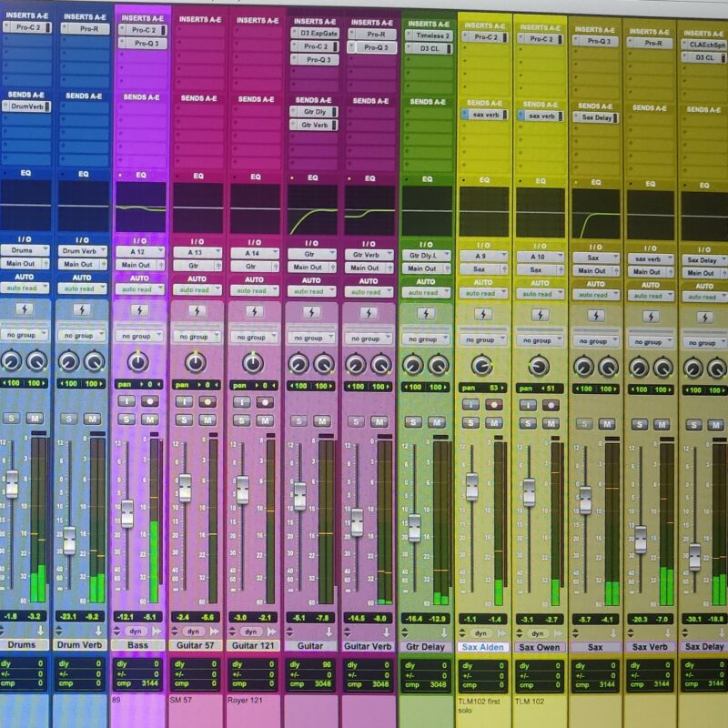728x728 pixels.
Task: Click the 'TLM102 first solo' comment on Sax Alden
Action: tap(479, 706)
